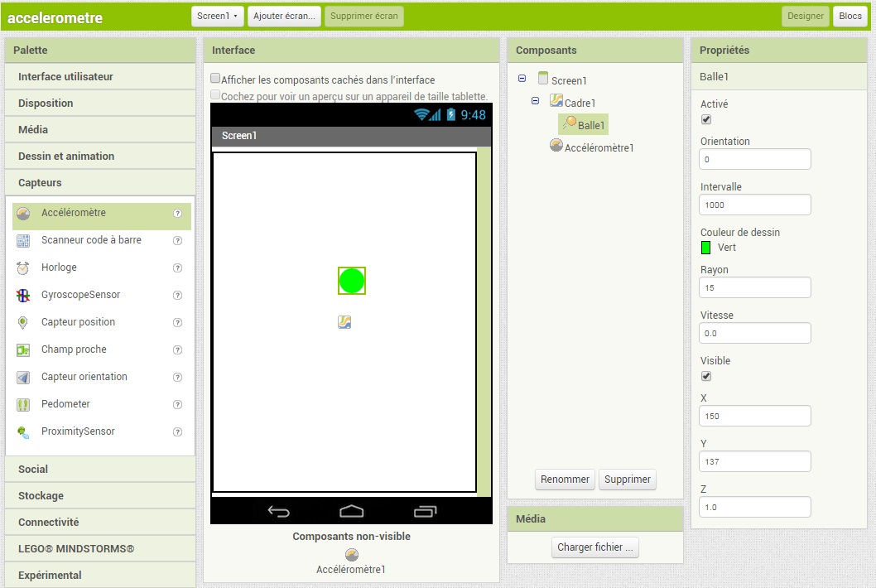Viewport: 876px width, 588px height.
Task: Select Cadre1 in the component tree
Action: tap(580, 103)
